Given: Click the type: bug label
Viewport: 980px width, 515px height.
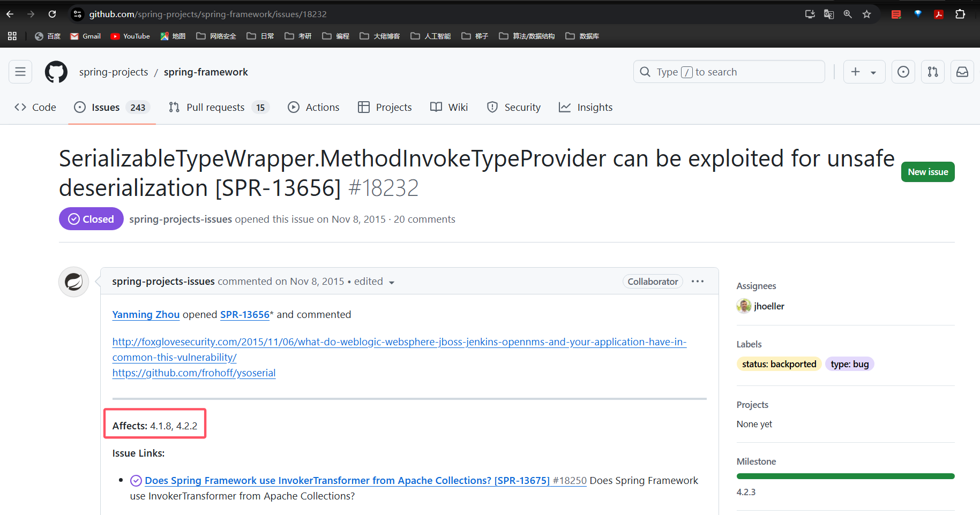Looking at the screenshot, I should (x=850, y=364).
